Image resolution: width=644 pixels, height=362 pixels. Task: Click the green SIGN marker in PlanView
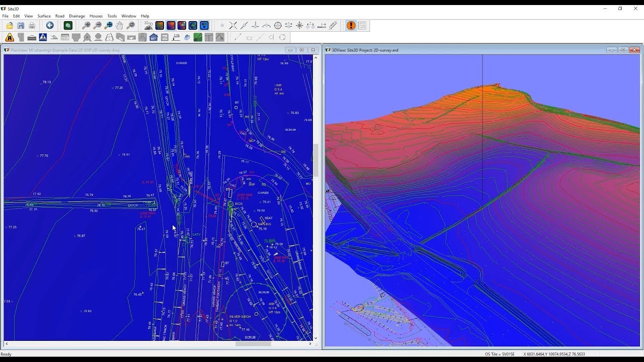(x=230, y=204)
